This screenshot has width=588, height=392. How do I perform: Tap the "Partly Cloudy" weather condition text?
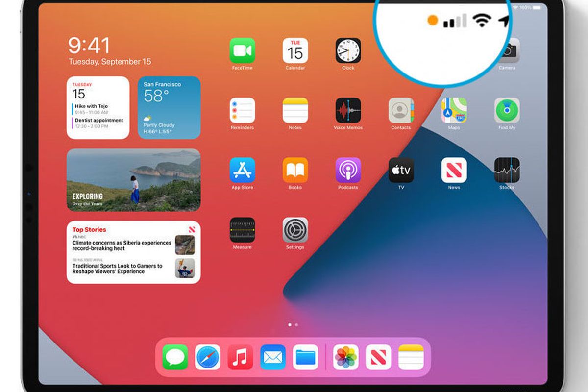click(x=159, y=125)
